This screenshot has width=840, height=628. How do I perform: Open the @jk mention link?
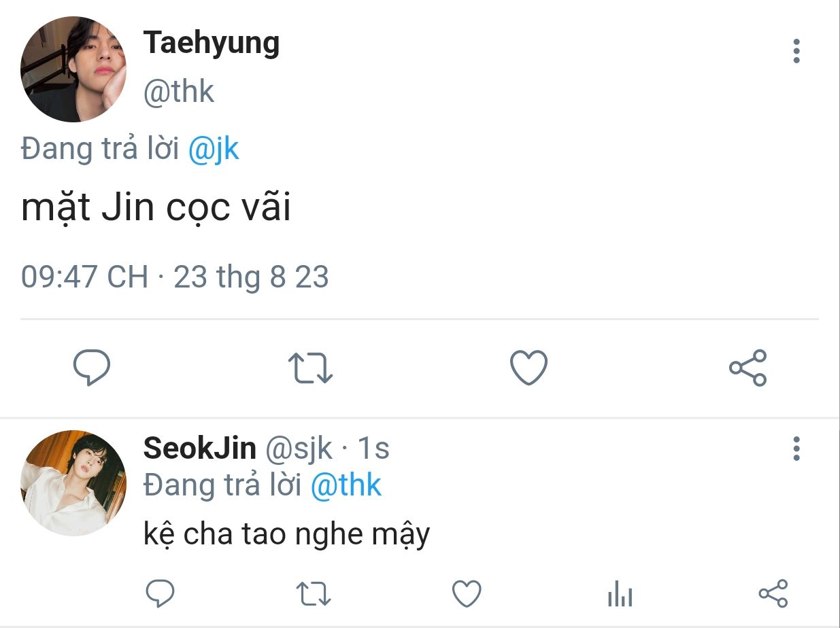click(213, 149)
